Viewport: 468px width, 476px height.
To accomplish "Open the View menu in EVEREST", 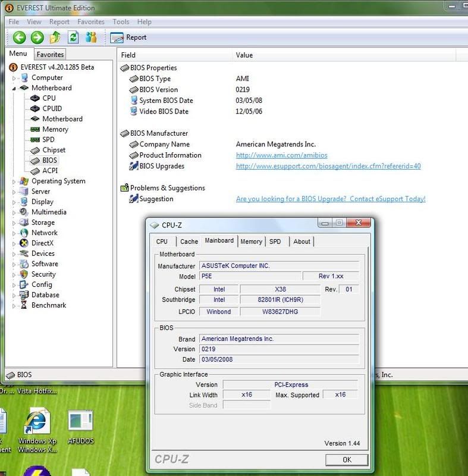I will coord(34,22).
